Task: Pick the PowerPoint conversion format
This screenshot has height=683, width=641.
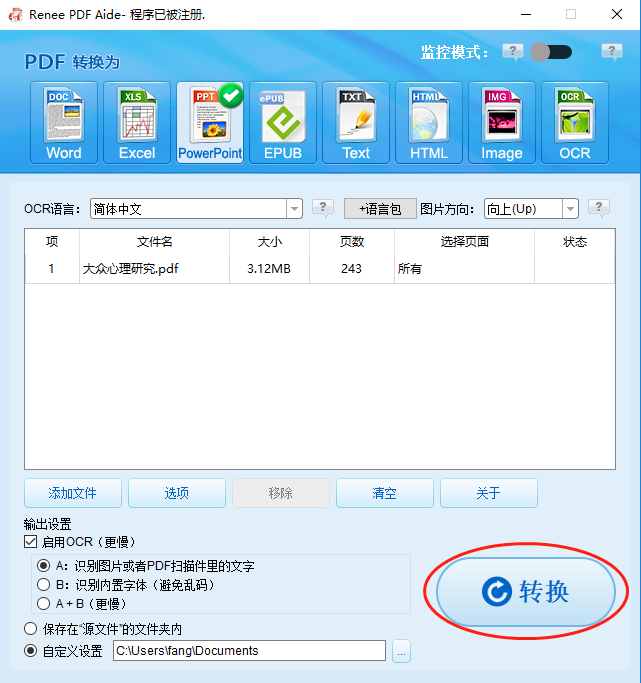Action: pos(210,123)
